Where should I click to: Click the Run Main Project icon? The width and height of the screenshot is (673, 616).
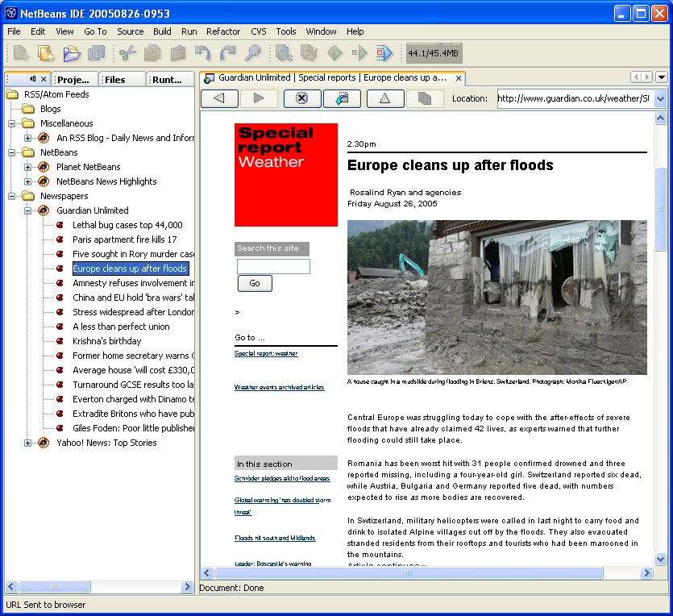[334, 53]
